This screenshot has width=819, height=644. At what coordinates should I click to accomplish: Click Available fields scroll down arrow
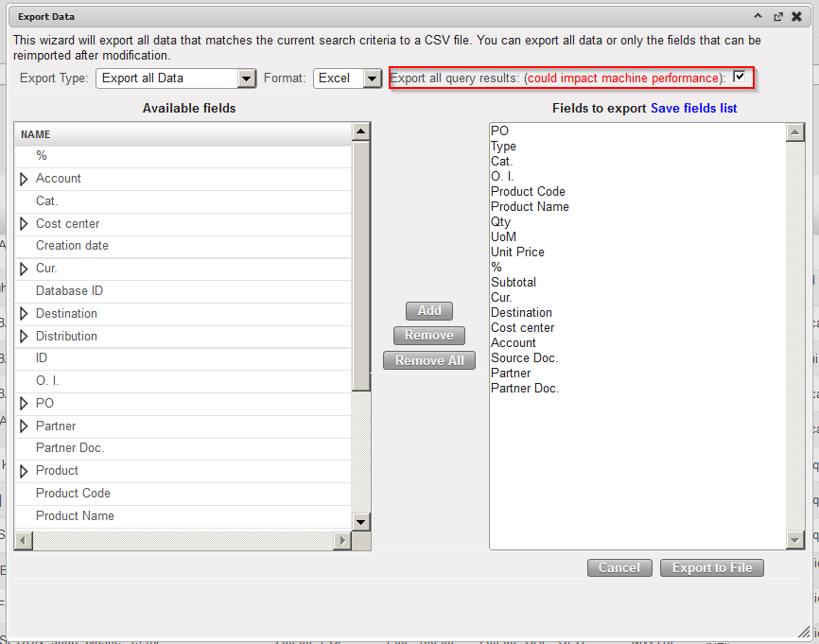360,522
